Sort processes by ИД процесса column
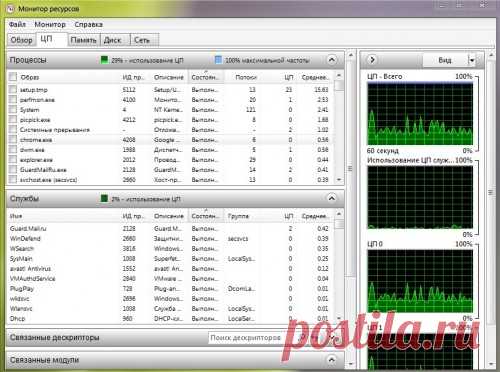The width and height of the screenshot is (500, 372). 133,77
